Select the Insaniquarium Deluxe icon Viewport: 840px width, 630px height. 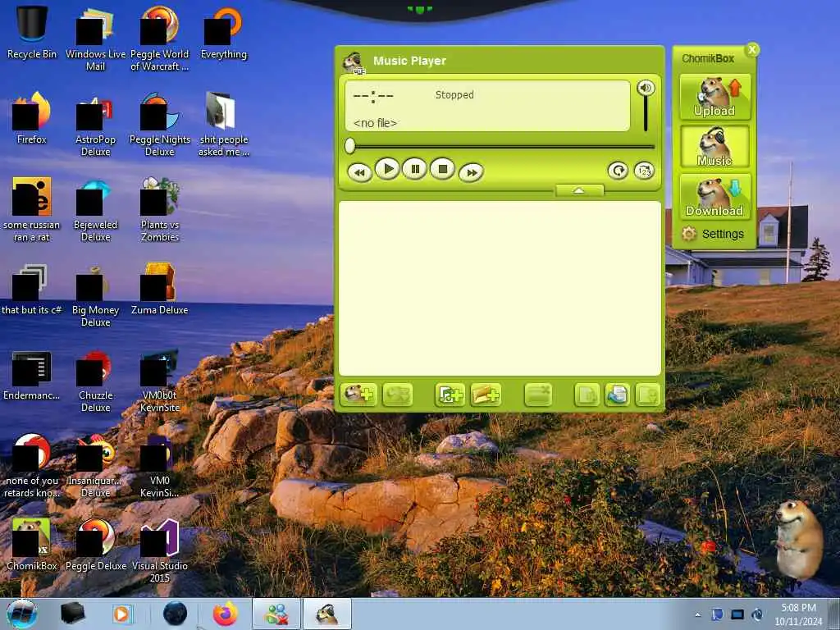click(x=95, y=465)
